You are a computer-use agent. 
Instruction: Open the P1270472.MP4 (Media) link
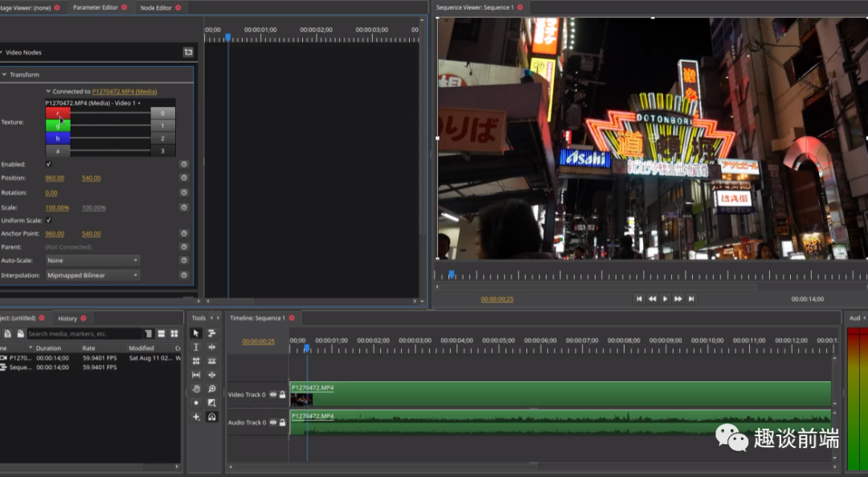click(x=124, y=92)
